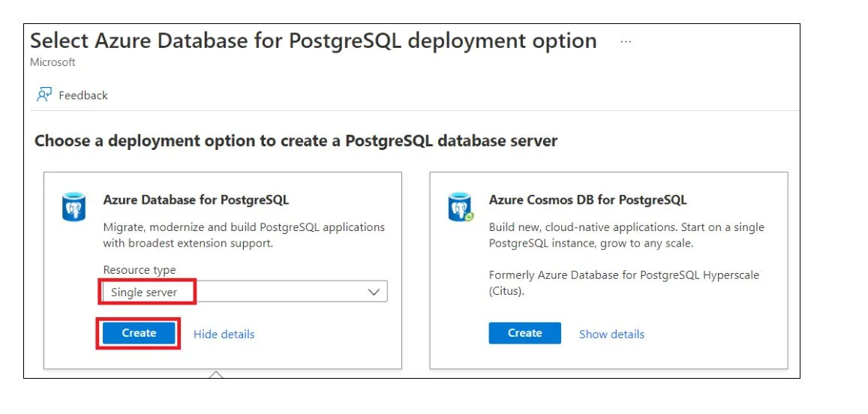Click the Resource type label
The image size is (868, 414).
140,270
